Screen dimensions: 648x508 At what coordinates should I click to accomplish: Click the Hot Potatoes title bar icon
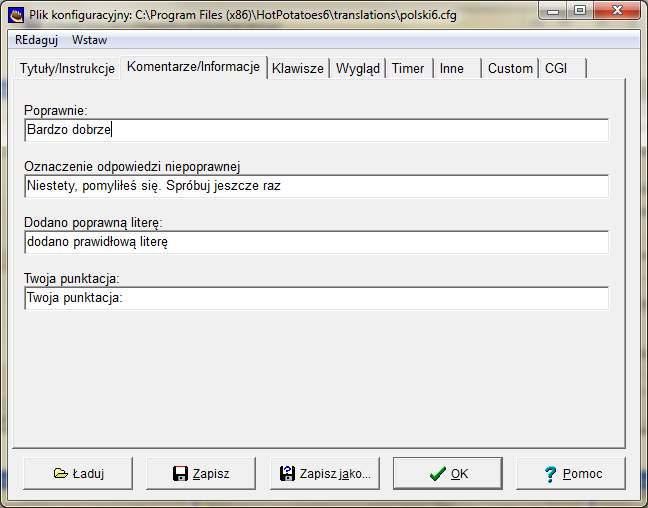[x=16, y=15]
